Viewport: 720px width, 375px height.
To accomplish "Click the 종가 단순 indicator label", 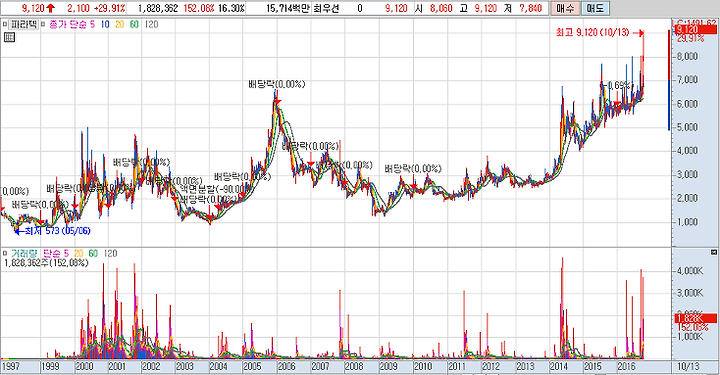I will tap(68, 24).
